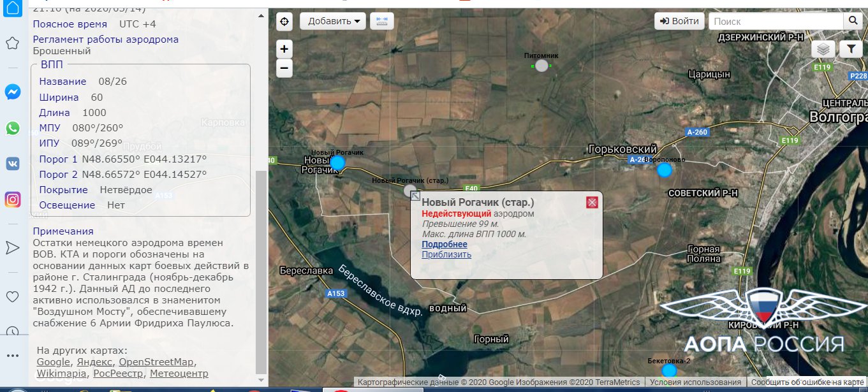
Task: Open the map filter funnel
Action: click(851, 48)
